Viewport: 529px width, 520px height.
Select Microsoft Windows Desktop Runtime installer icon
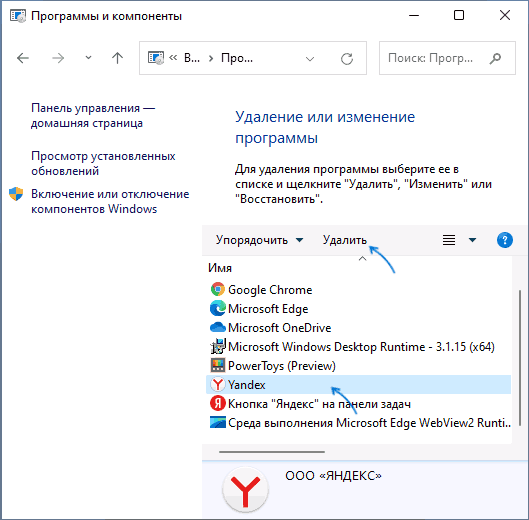(218, 347)
